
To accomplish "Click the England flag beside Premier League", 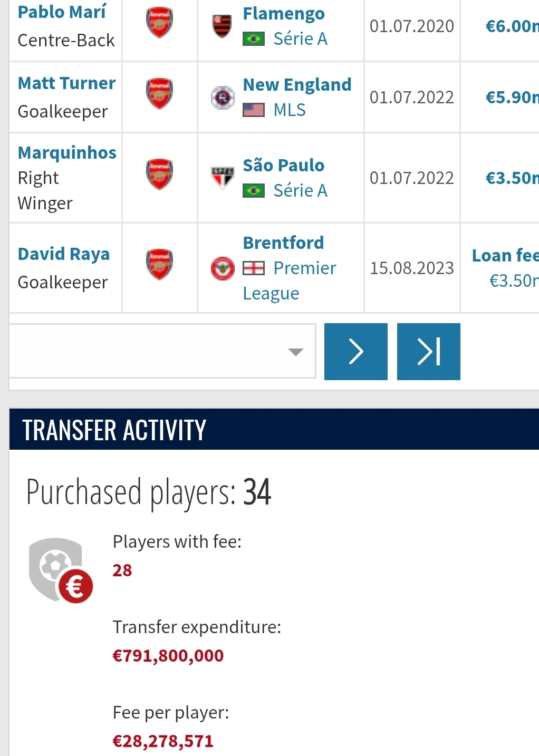I will pos(254,269).
